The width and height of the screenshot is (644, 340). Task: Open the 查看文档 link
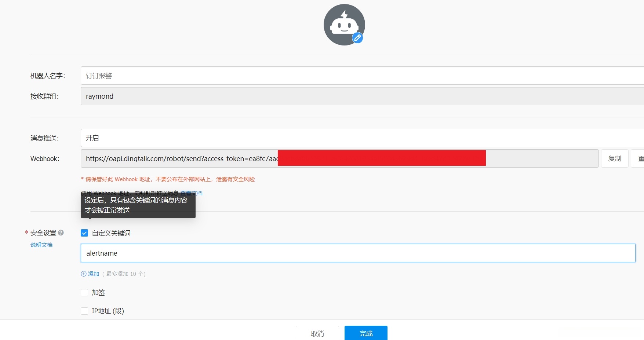point(191,193)
